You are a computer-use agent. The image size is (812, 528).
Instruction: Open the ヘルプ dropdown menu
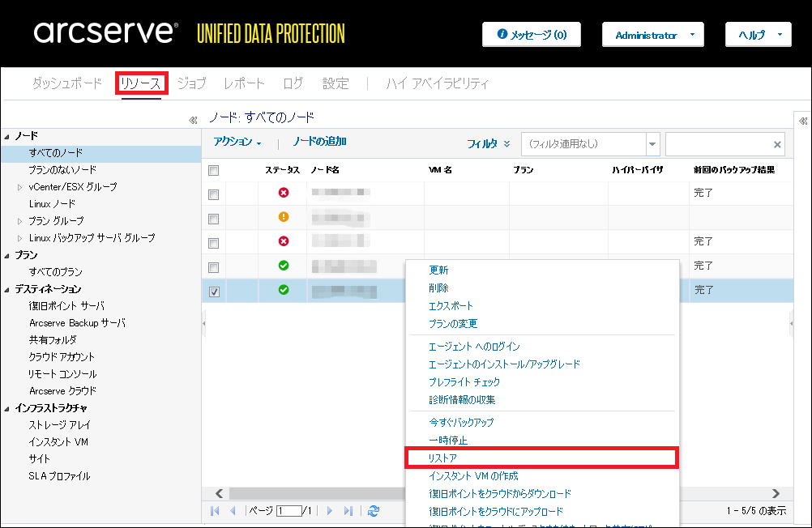pos(759,35)
